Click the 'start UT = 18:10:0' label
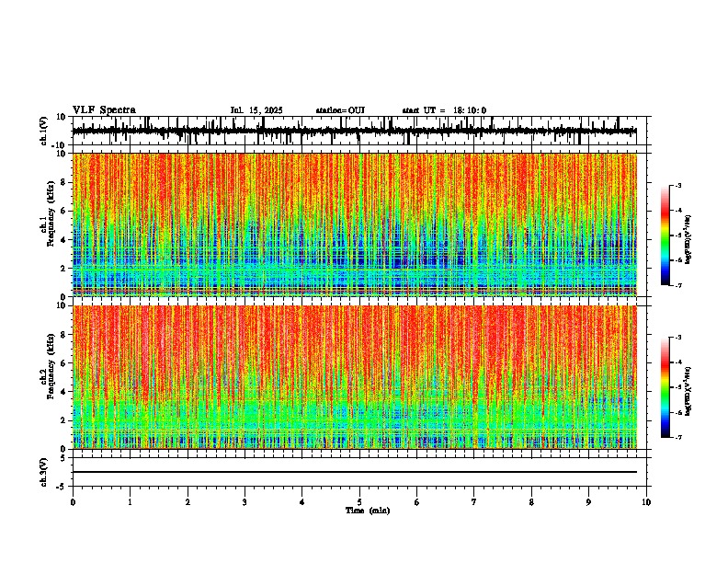The image size is (728, 563). (444, 110)
